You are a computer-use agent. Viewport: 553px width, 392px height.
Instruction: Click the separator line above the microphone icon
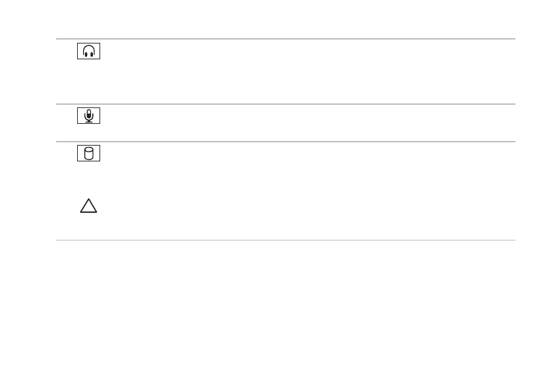point(285,104)
